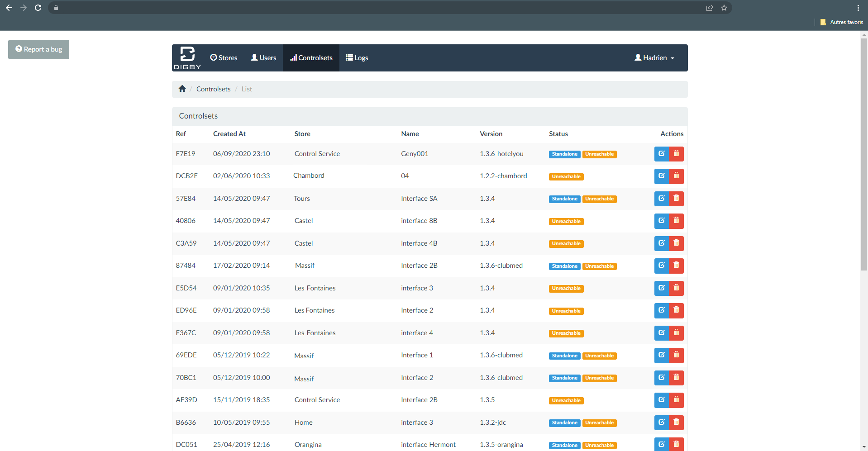Image resolution: width=868 pixels, height=451 pixels.
Task: Open the browser three-dot menu
Action: [x=858, y=8]
